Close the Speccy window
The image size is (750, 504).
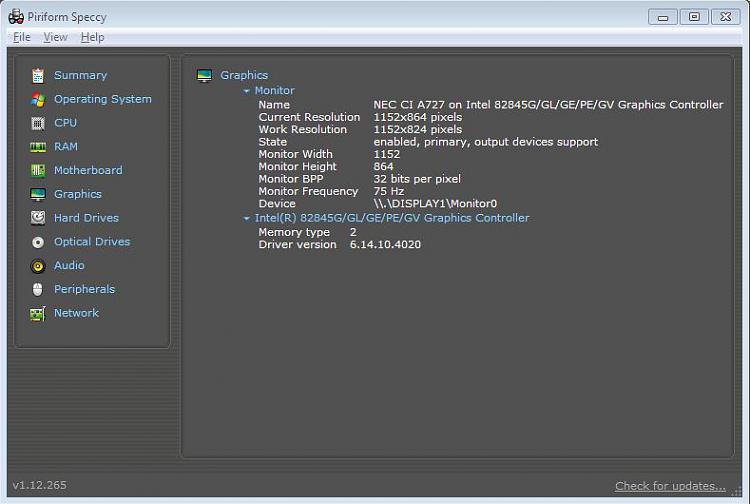coord(726,17)
